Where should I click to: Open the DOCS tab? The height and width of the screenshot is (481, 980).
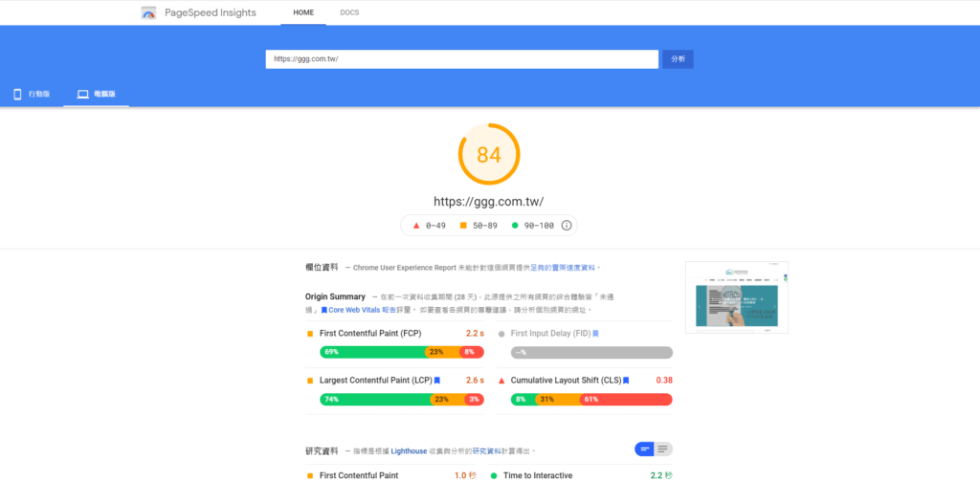(x=349, y=12)
